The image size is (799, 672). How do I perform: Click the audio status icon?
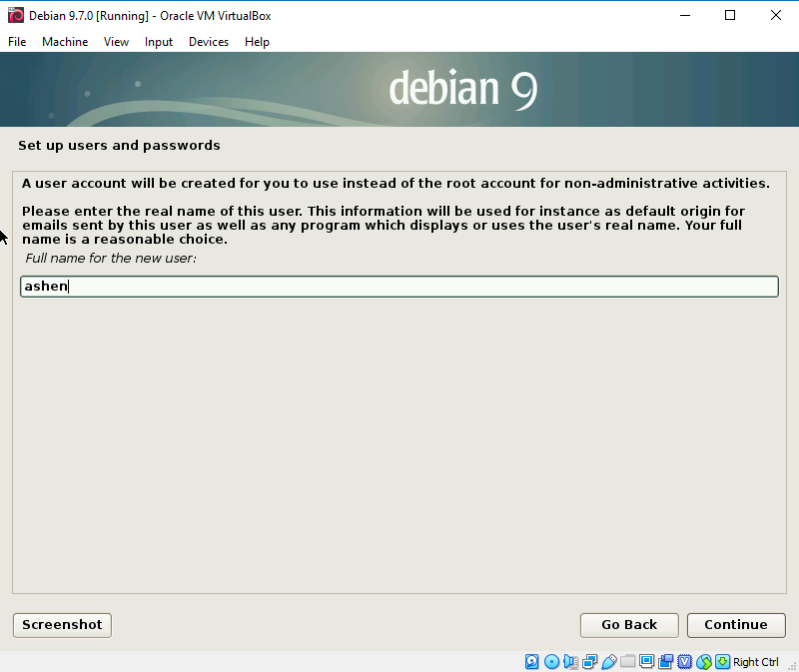coord(570,661)
